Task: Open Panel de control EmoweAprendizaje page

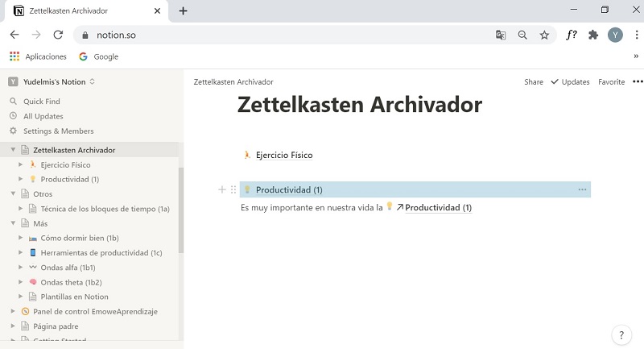Action: 95,312
